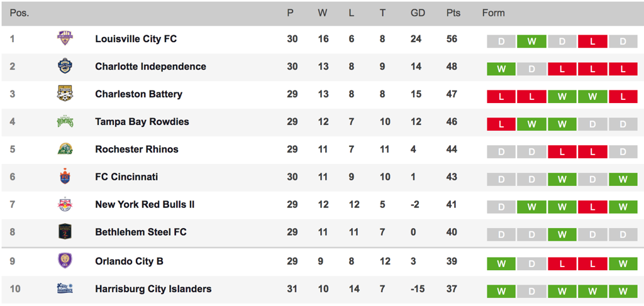Click the Orlando City B purple crest
Image resolution: width=644 pixels, height=306 pixels.
pyautogui.click(x=65, y=261)
